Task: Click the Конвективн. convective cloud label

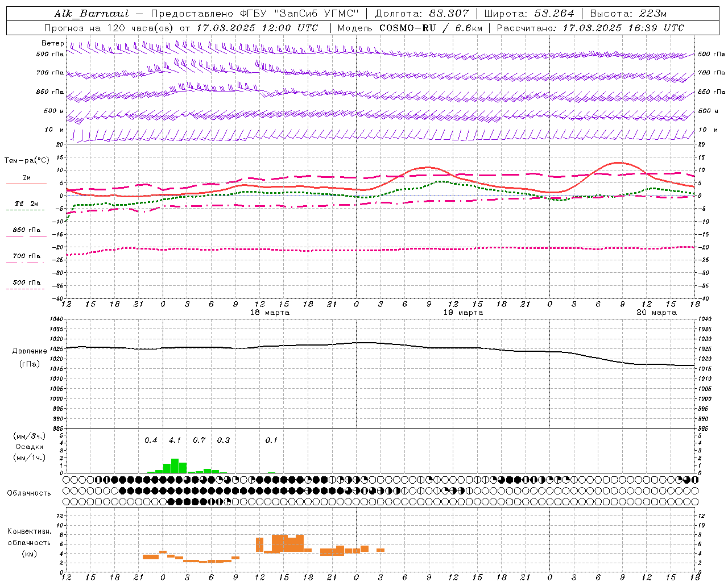Action: (x=29, y=531)
